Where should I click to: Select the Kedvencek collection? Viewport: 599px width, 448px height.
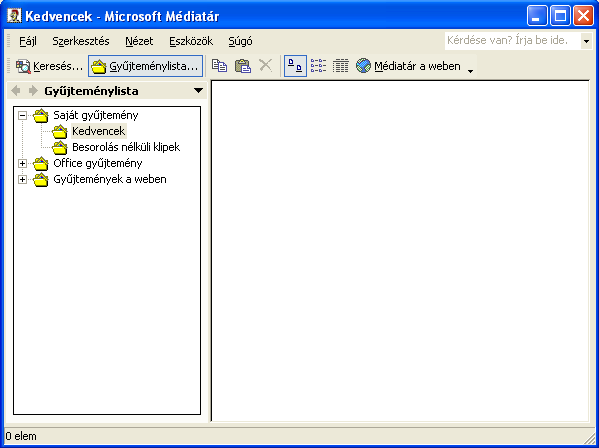tap(99, 131)
